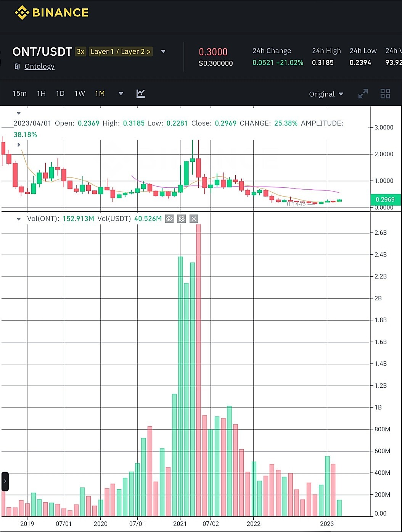Click the Vol(USDT) 40.526M value
402x532 pixels.
coord(148,219)
